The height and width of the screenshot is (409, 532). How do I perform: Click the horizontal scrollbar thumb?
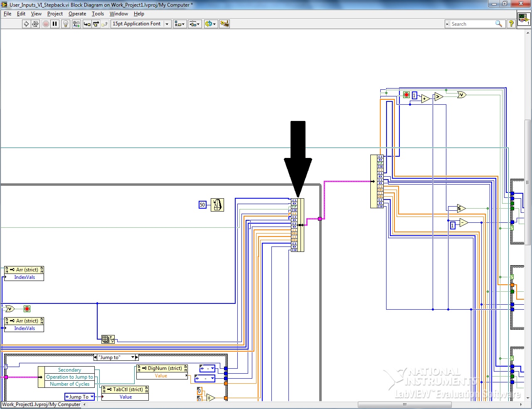[x=404, y=404]
